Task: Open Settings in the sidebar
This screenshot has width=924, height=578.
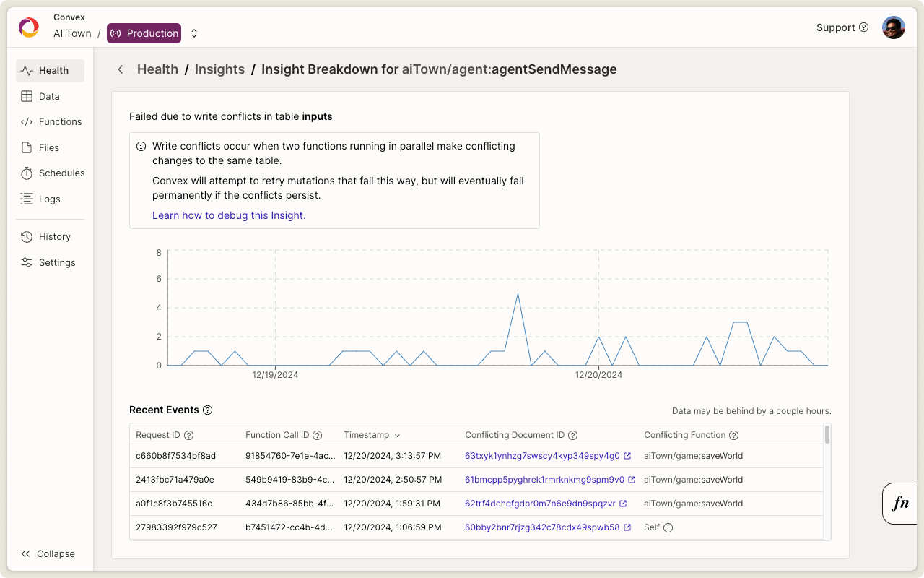Action: coord(50,262)
